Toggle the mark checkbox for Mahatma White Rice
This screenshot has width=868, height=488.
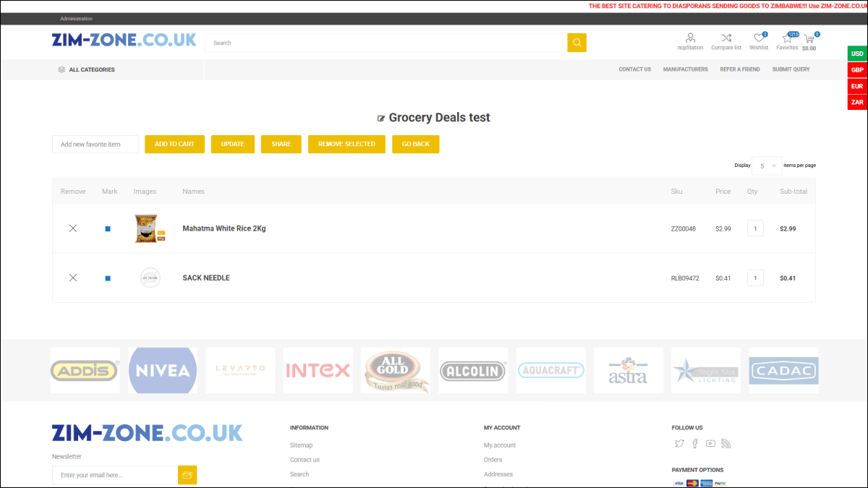click(108, 228)
